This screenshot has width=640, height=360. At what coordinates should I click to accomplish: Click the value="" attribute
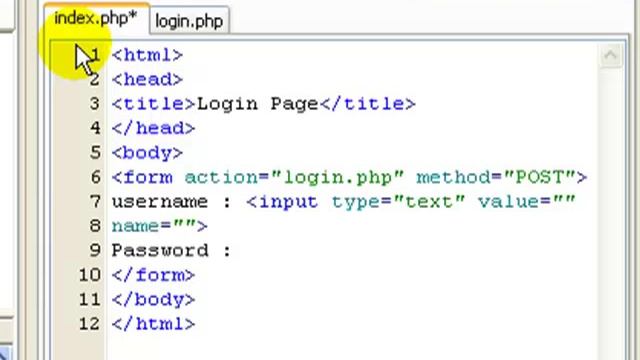527,202
